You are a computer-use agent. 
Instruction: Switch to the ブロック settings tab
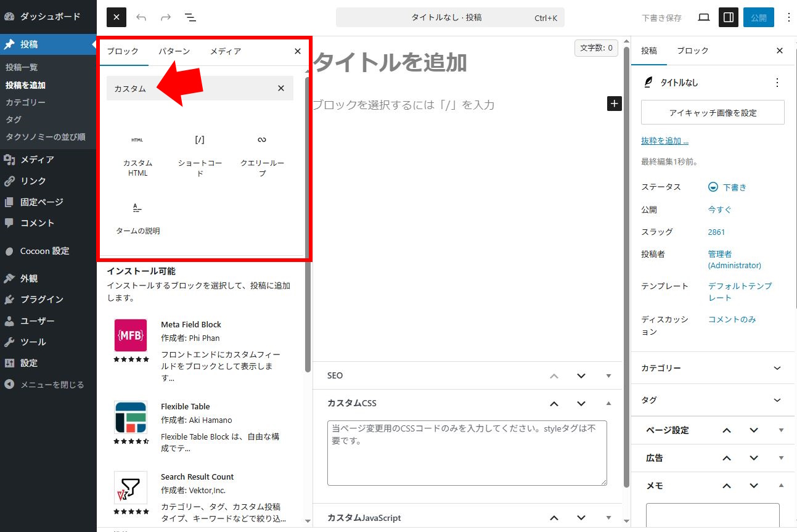coord(693,51)
